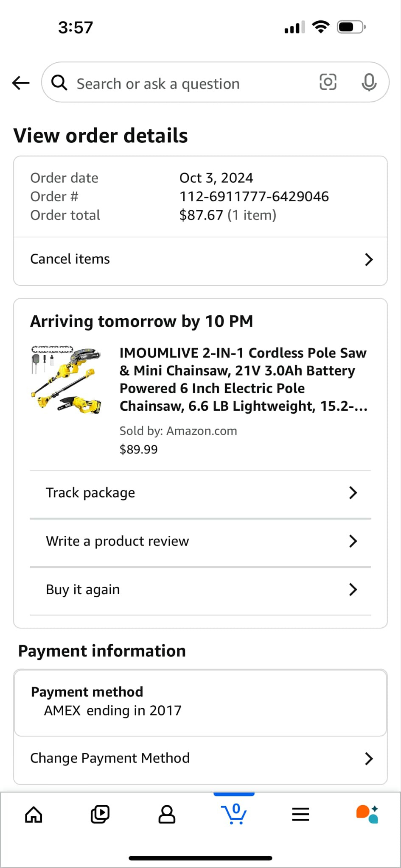Tap the pole saw product thumbnail
The width and height of the screenshot is (401, 868).
[67, 380]
